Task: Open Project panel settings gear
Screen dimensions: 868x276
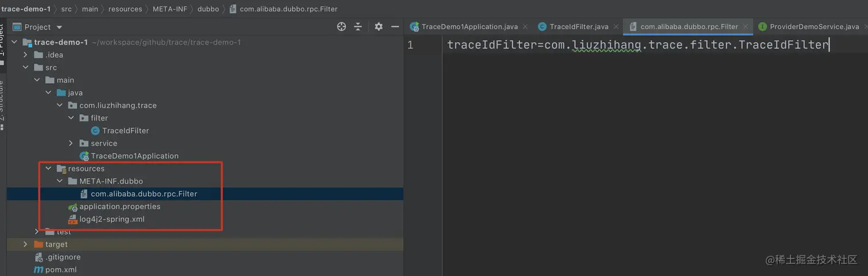Action: pyautogui.click(x=378, y=26)
